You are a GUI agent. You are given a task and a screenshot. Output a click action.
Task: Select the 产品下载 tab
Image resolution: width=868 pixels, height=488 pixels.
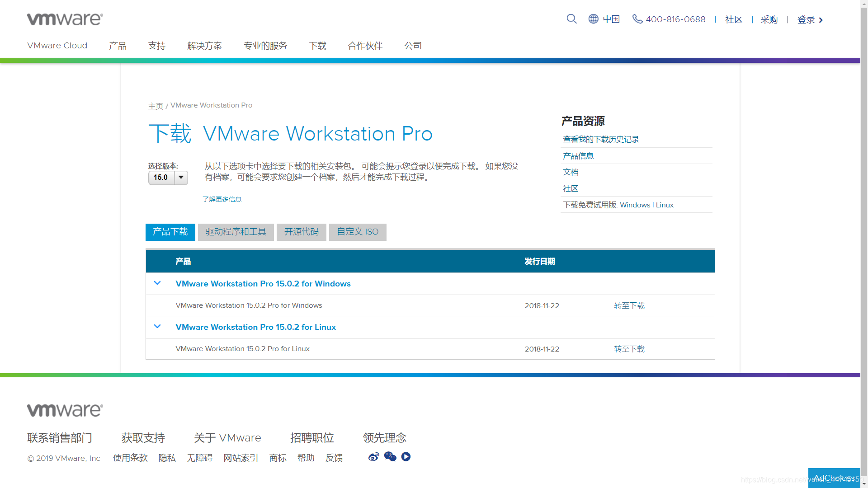(x=170, y=232)
